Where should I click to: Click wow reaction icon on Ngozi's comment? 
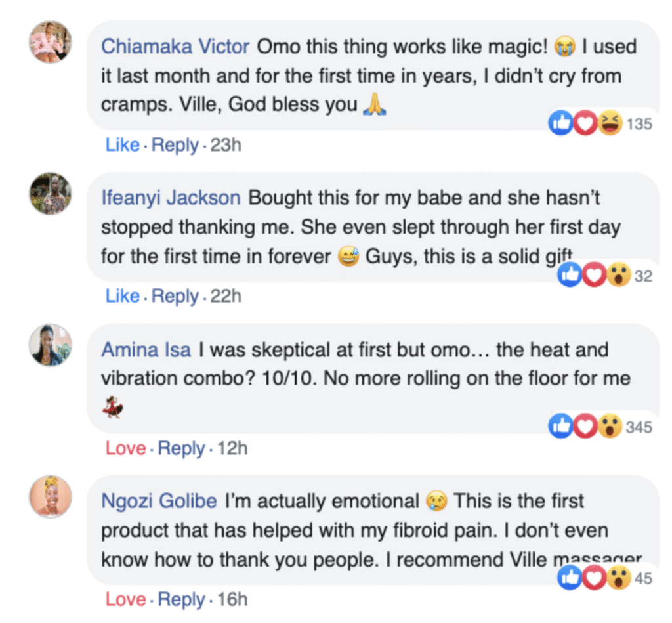click(x=618, y=578)
